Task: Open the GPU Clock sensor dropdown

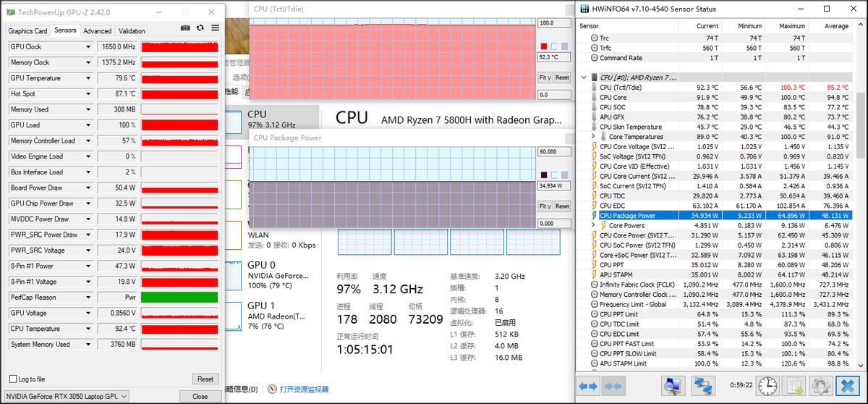Action: point(88,47)
